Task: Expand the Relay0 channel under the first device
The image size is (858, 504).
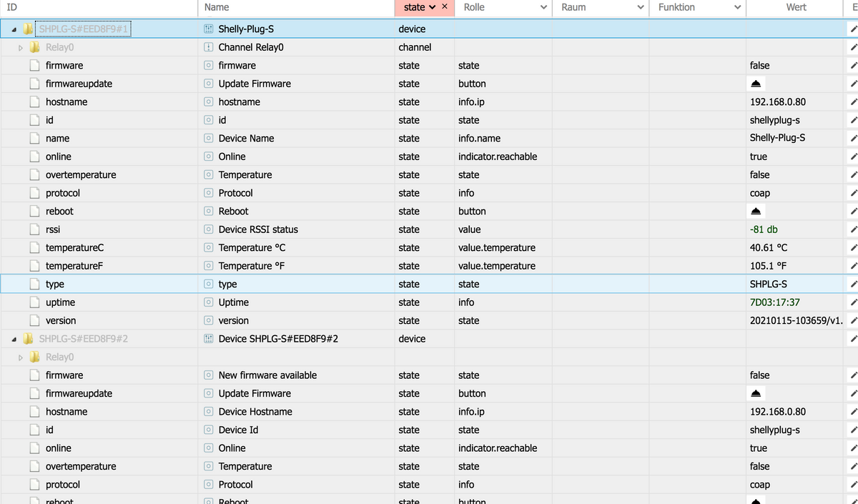Action: click(21, 48)
